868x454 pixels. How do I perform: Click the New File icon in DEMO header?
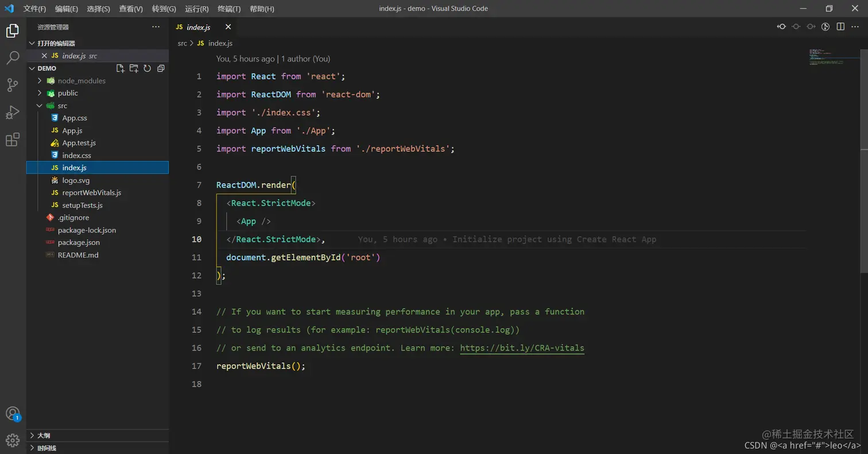pyautogui.click(x=120, y=68)
